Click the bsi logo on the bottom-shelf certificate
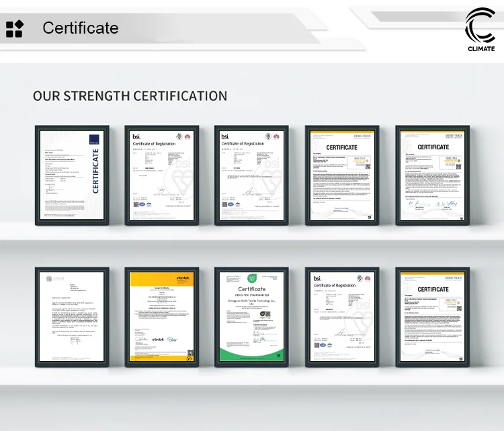The width and height of the screenshot is (504, 431). point(317,278)
